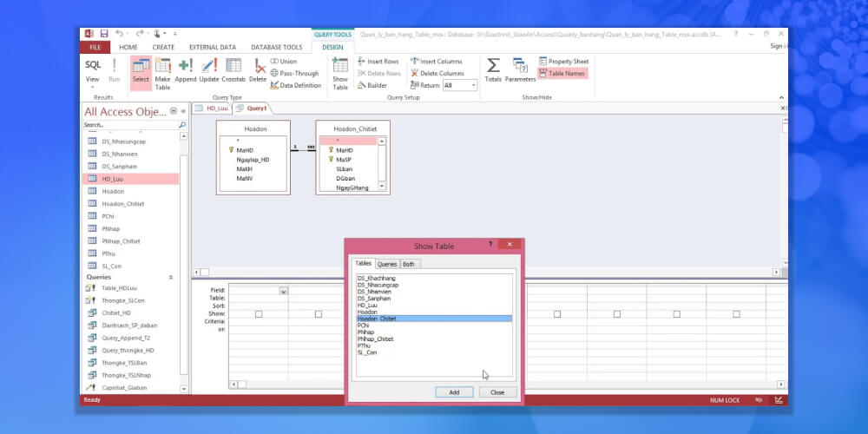This screenshot has width=868, height=434.
Task: Open the Customize Quick Access Toolbar dropdown
Action: click(175, 34)
